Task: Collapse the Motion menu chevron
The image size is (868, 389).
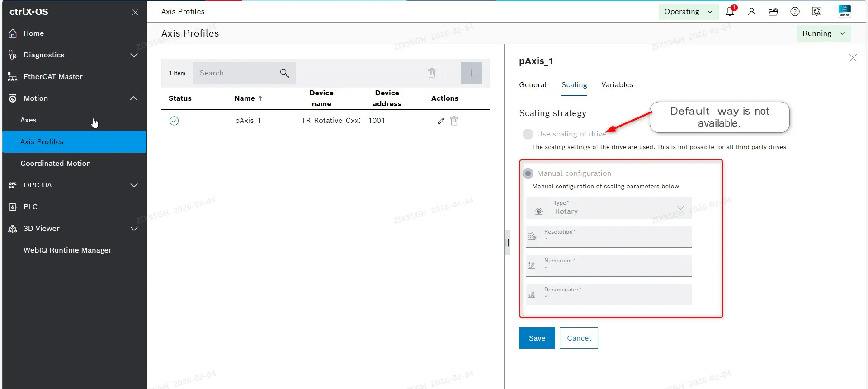Action: point(134,98)
